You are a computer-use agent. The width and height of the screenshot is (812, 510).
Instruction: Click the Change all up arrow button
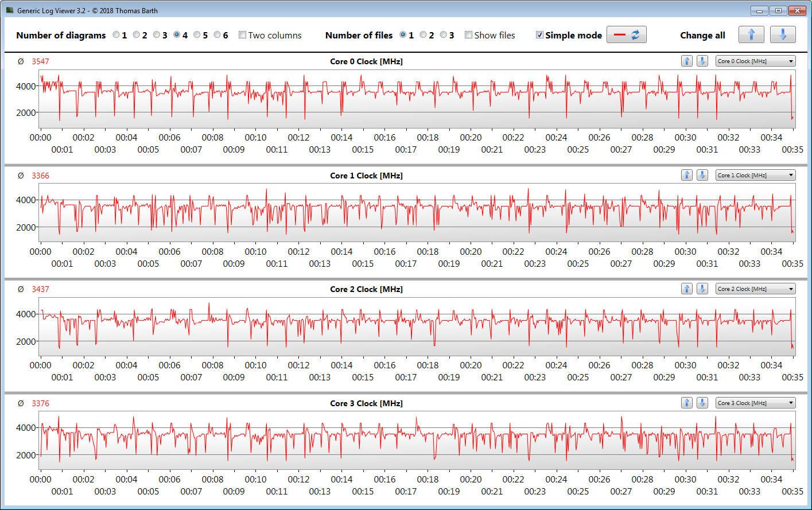(x=751, y=35)
